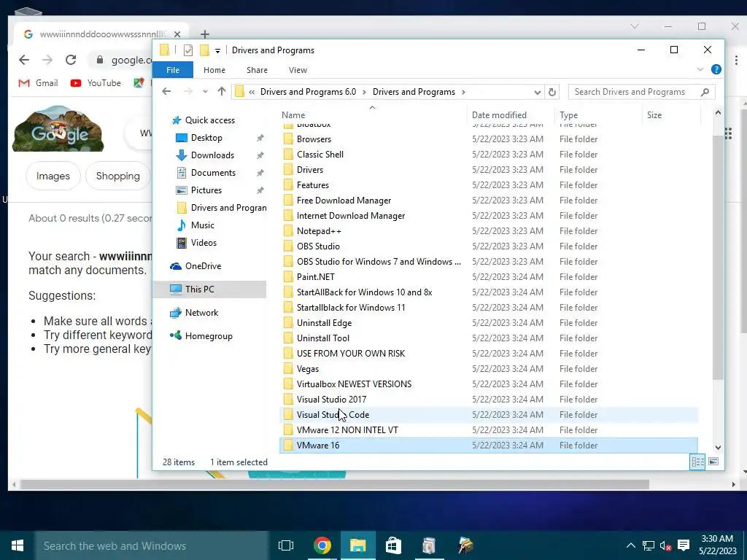The height and width of the screenshot is (560, 747).
Task: Open Homegroup in navigation pane
Action: 209,335
